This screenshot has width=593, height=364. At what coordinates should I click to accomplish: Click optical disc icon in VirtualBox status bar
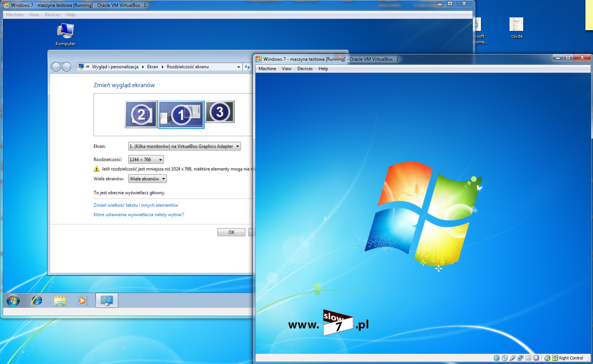[505, 358]
